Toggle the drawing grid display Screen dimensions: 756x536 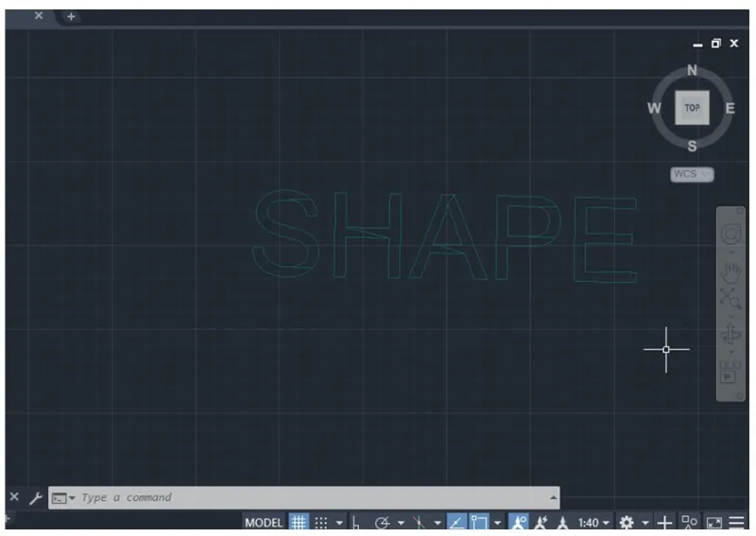(299, 522)
